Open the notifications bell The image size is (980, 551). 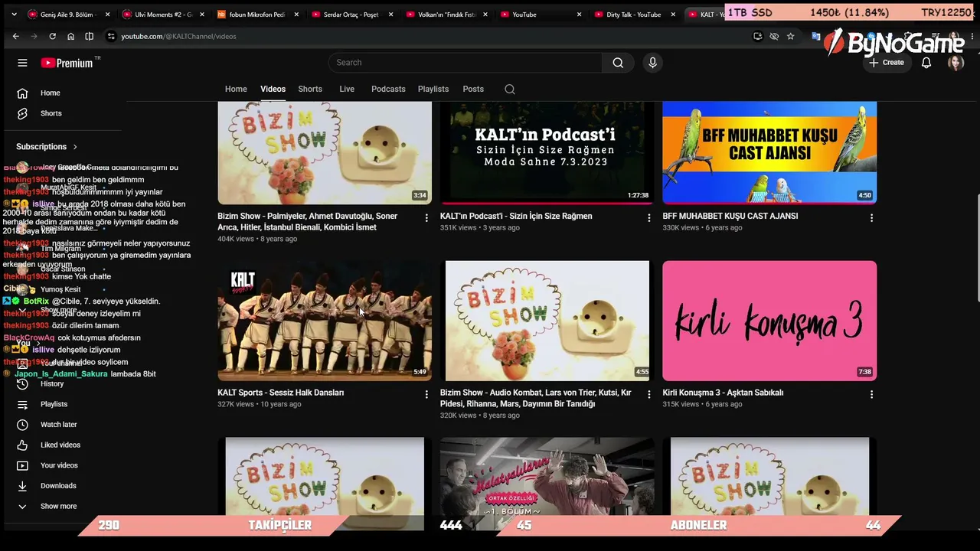click(x=926, y=63)
